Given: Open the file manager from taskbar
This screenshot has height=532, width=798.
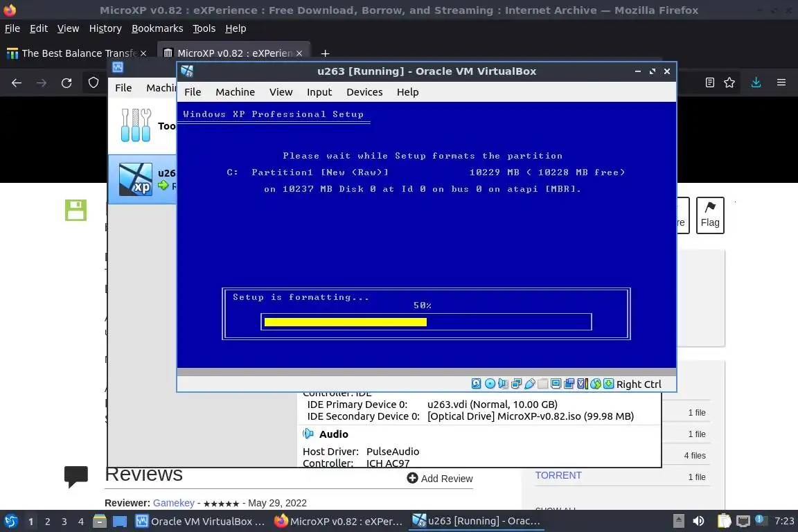Looking at the screenshot, I should click(x=100, y=522).
